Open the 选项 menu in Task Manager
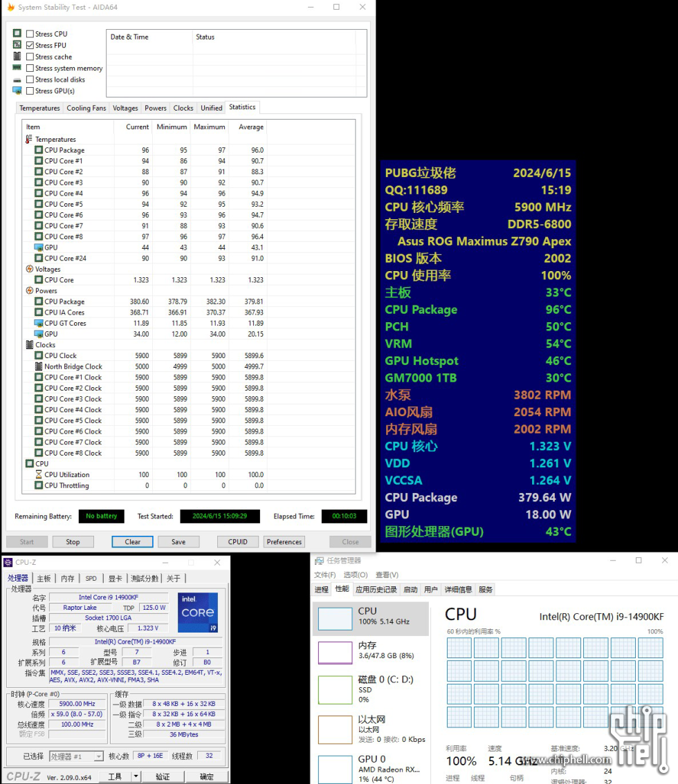Image resolution: width=678 pixels, height=784 pixels. click(x=355, y=575)
